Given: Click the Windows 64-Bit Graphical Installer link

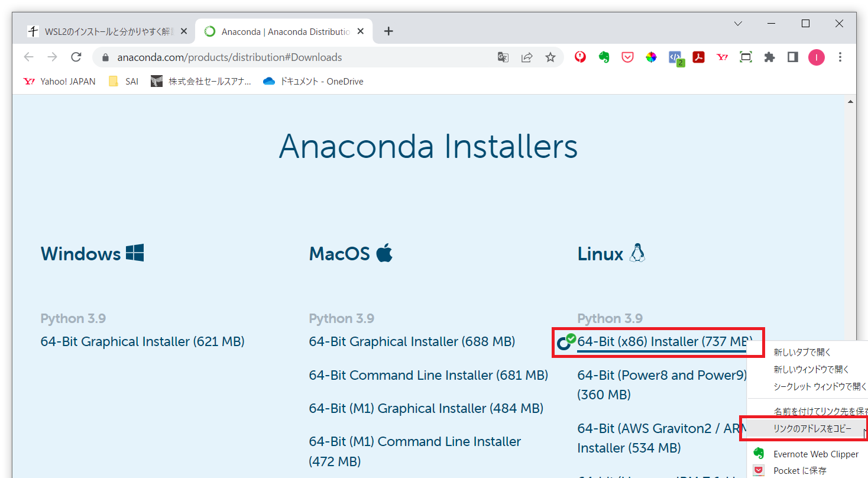Looking at the screenshot, I should tap(142, 341).
